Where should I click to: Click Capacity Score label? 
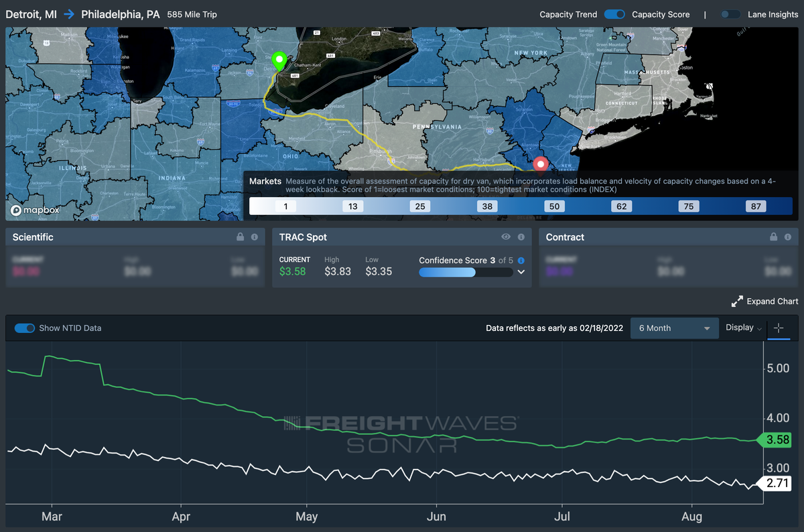(661, 14)
